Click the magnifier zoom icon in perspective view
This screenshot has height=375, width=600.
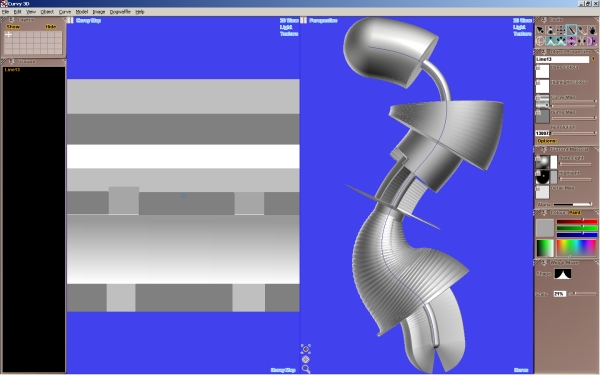(306, 369)
